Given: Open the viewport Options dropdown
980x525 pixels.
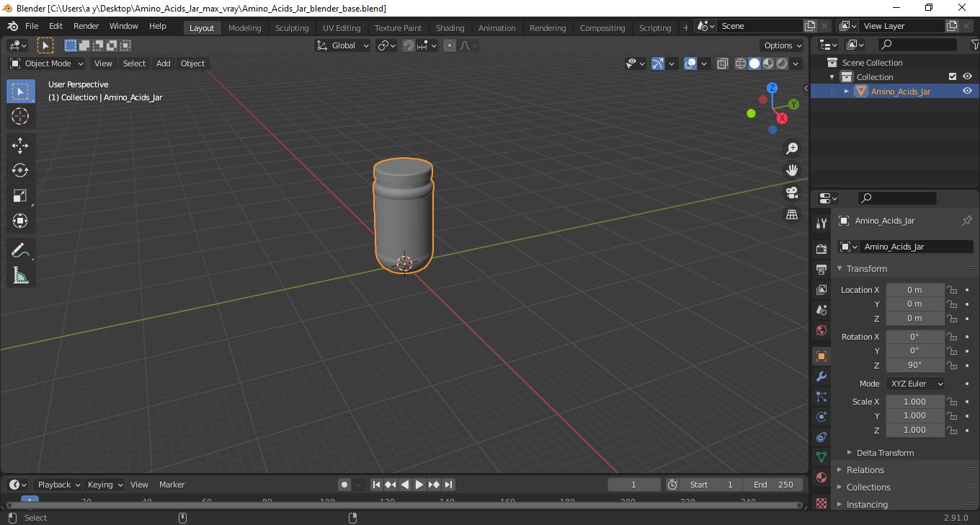Looking at the screenshot, I should coord(783,45).
